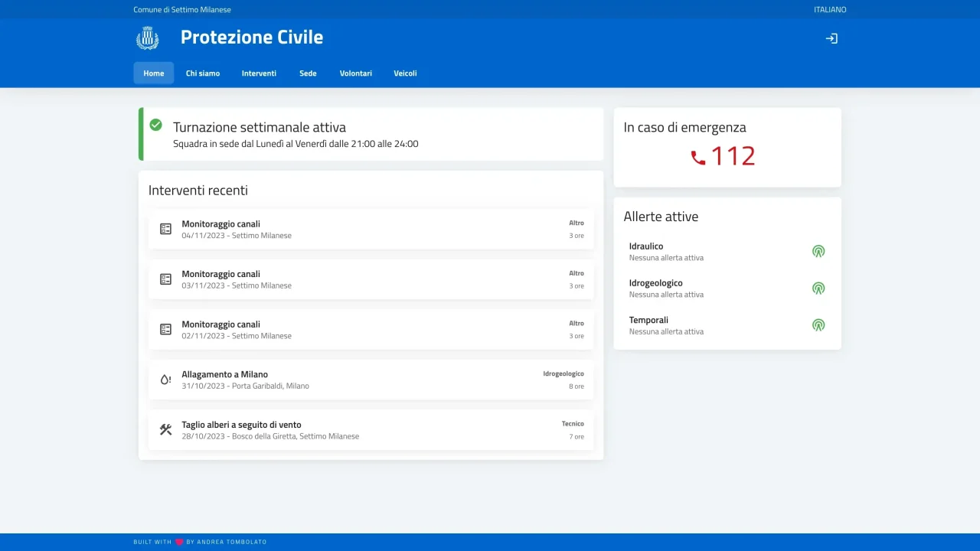Go to the Home tab
The image size is (980, 551).
[x=154, y=73]
